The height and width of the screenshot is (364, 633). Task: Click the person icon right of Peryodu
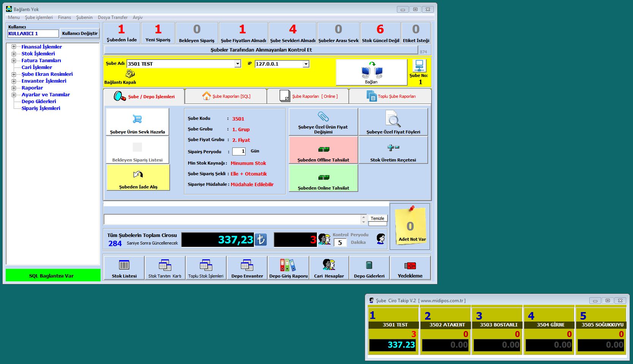click(381, 238)
